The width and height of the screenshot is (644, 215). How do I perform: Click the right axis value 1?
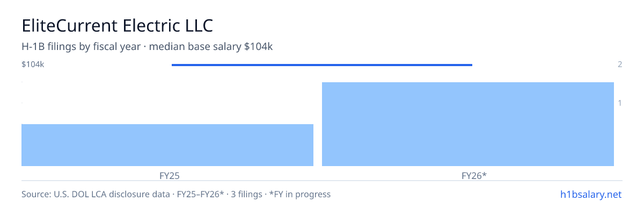coord(620,103)
